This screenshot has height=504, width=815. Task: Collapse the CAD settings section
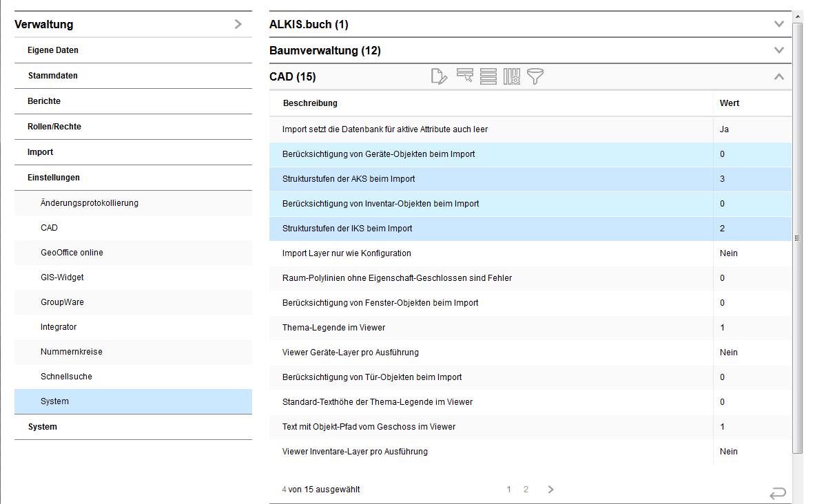click(x=779, y=76)
